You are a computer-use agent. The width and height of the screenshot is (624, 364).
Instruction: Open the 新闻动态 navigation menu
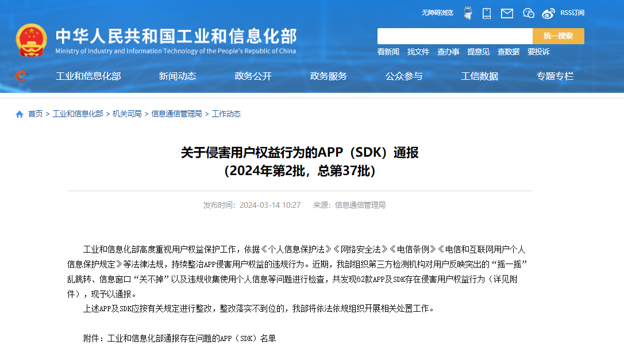tap(178, 75)
